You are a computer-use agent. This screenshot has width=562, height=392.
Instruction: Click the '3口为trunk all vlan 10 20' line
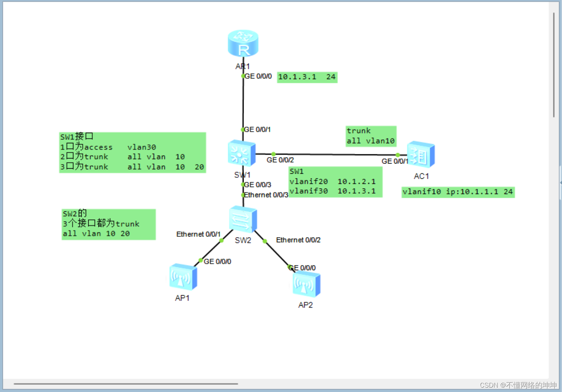coord(132,167)
